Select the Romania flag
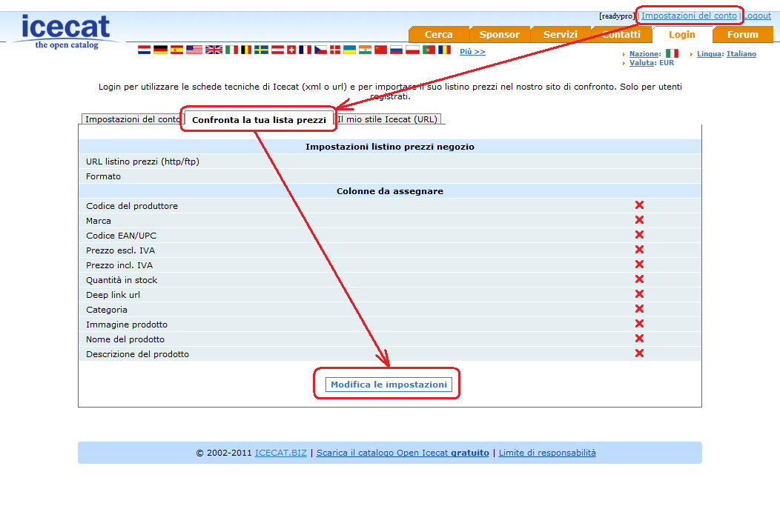The image size is (780, 532). coord(444,50)
